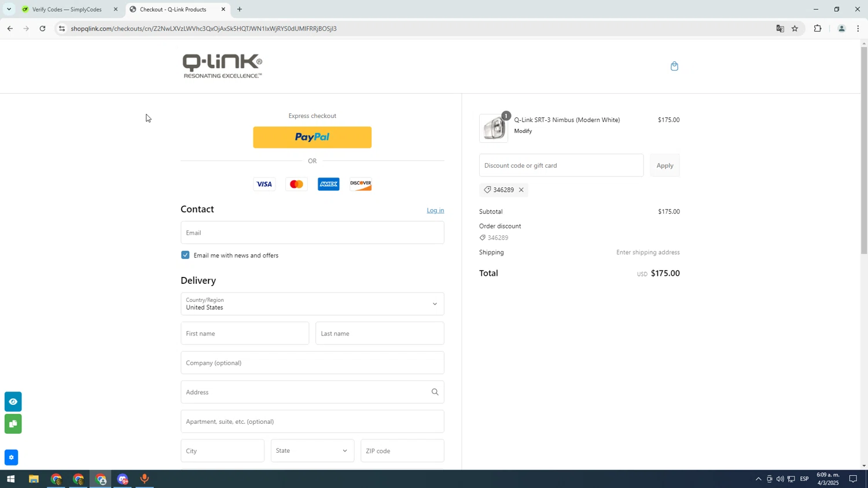The height and width of the screenshot is (488, 868).
Task: Focus the Email input field
Action: (312, 232)
